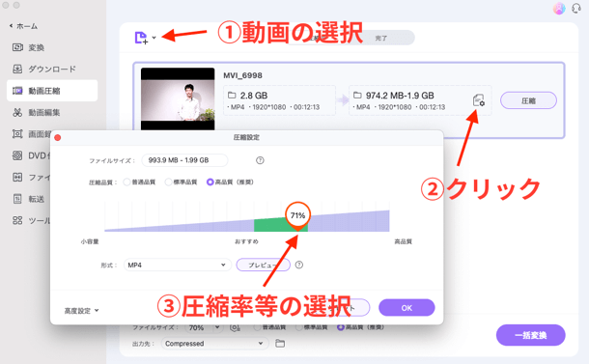
Task: Click the MVI_6998 video thumbnail
Action: [x=178, y=98]
